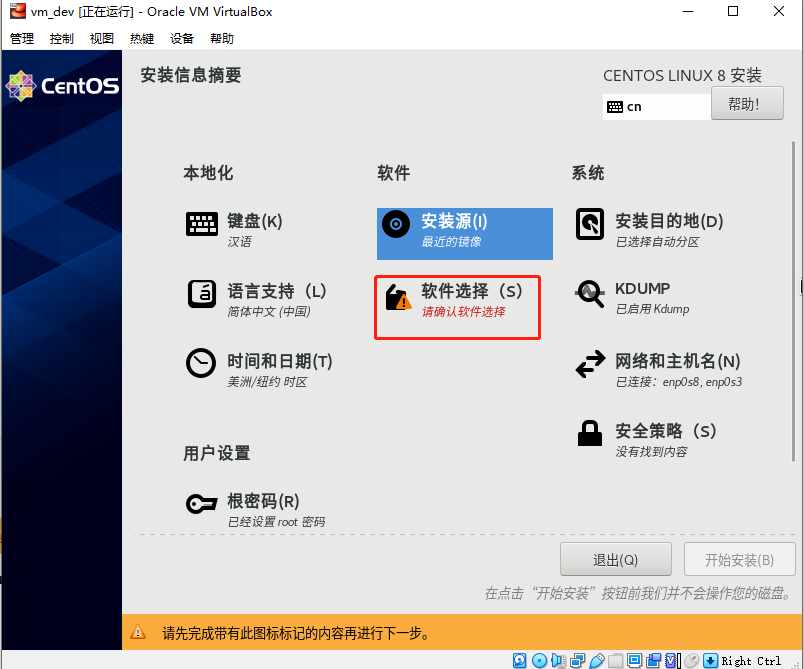The width and height of the screenshot is (804, 669).
Task: Click the 退出(Q) quit button
Action: [615, 559]
